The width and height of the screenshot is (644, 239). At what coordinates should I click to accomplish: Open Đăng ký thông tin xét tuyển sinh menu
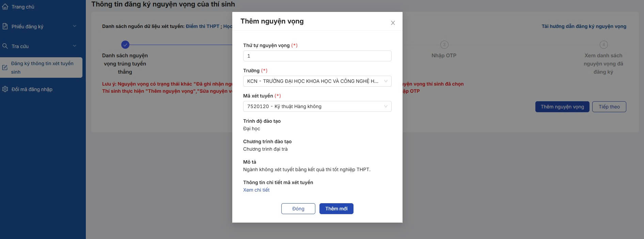(41, 68)
